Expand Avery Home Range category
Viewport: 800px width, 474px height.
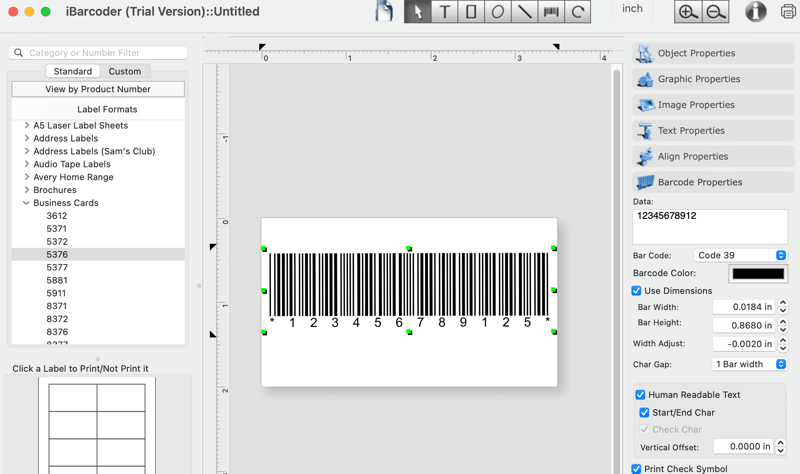click(x=27, y=177)
